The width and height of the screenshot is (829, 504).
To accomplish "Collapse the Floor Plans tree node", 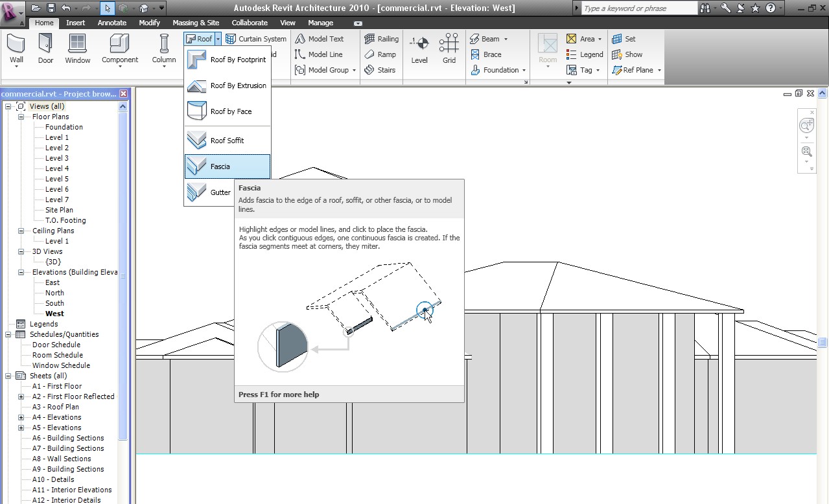I will pos(21,117).
